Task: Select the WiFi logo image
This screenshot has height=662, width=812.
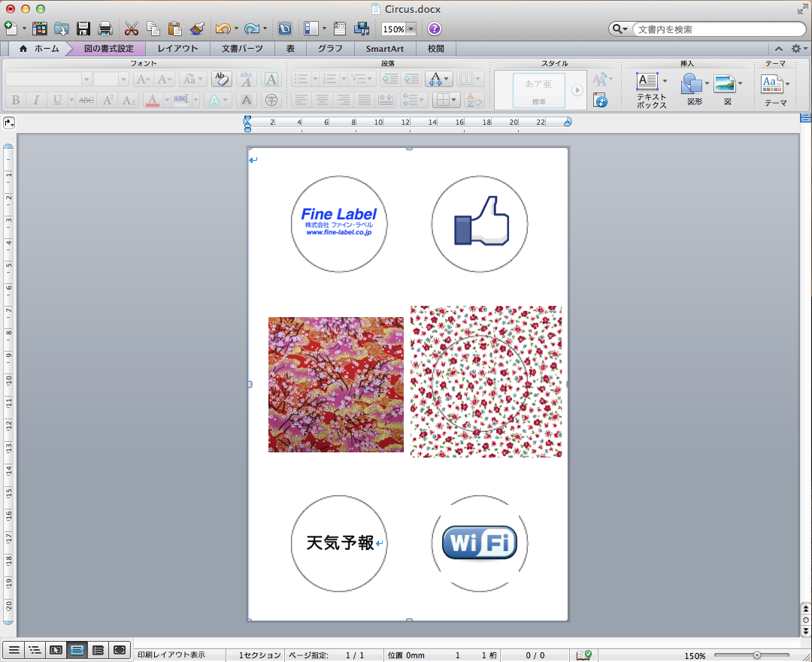Action: (x=480, y=543)
